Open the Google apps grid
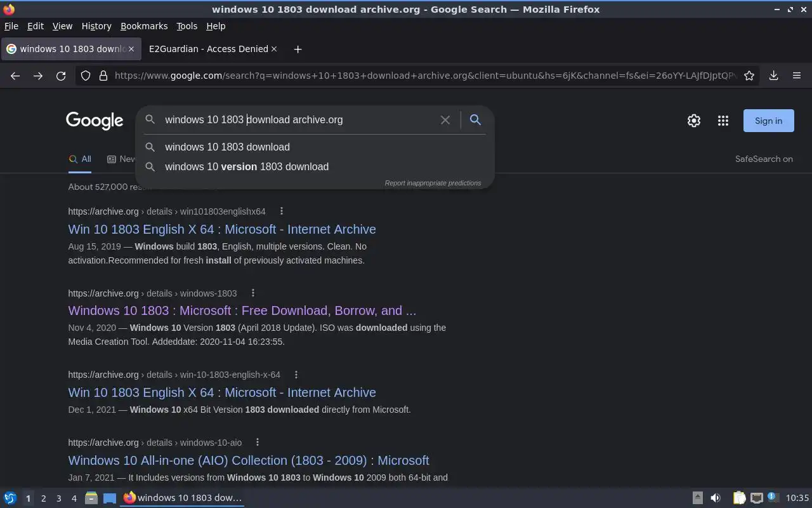 (x=723, y=121)
